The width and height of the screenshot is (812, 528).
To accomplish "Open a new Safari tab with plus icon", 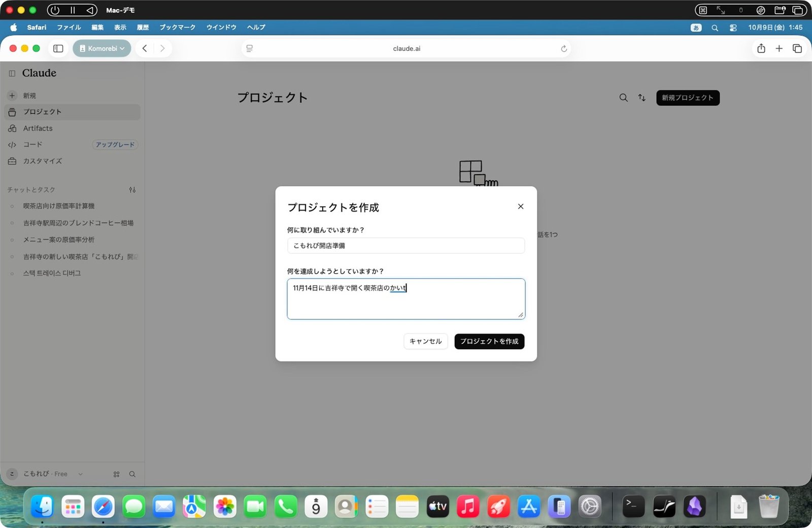I will [779, 48].
